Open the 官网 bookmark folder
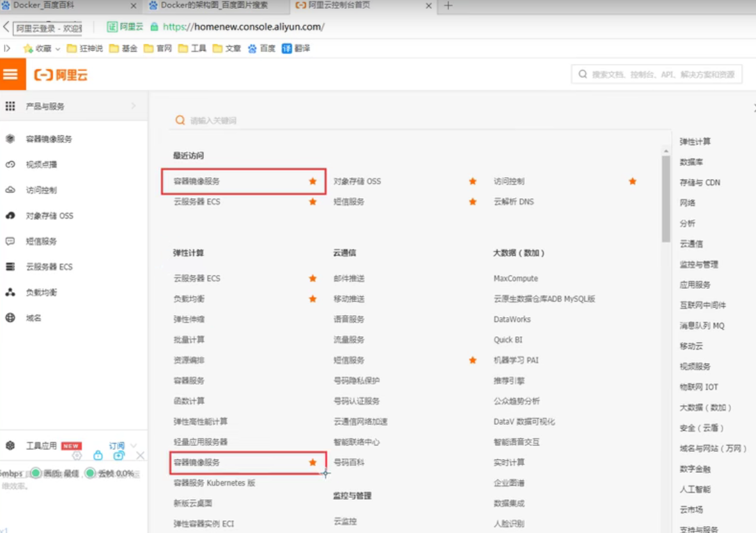 [x=158, y=48]
